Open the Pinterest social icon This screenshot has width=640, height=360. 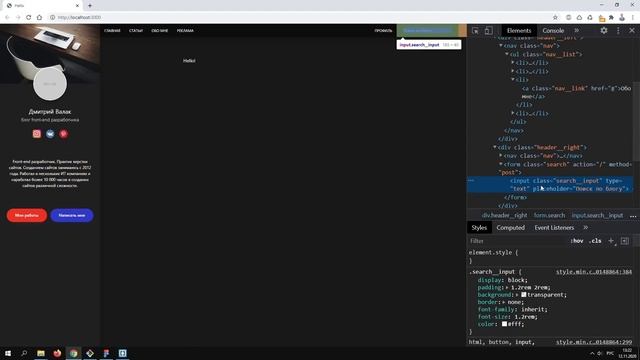pos(64,133)
